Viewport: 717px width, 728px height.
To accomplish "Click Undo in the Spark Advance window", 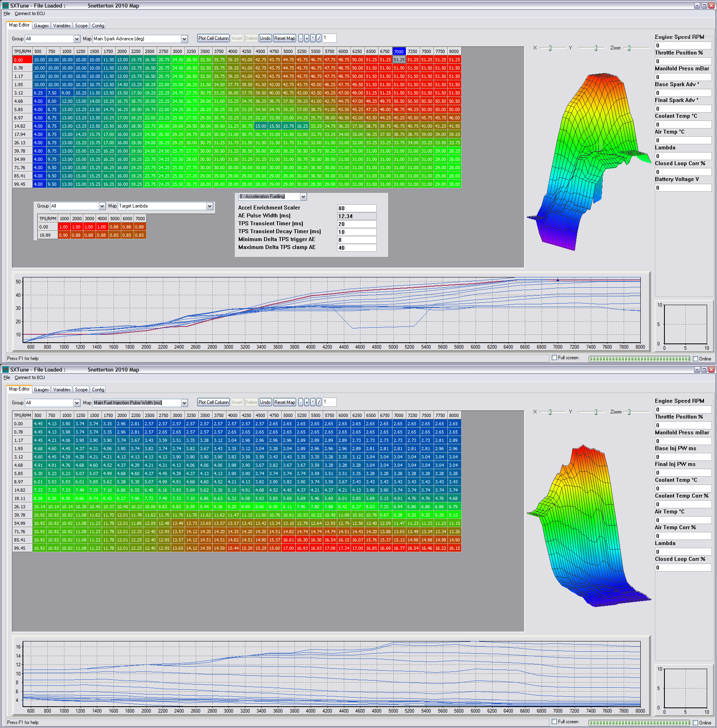I will [266, 38].
